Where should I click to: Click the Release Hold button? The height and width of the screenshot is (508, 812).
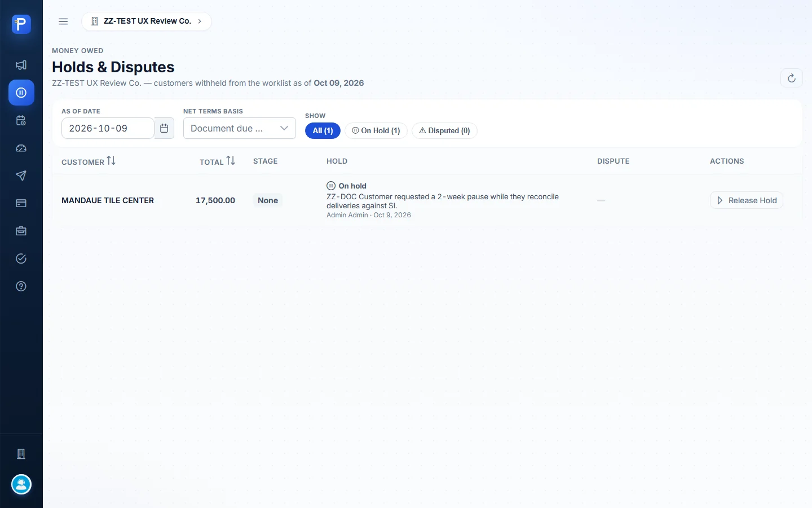(x=747, y=200)
